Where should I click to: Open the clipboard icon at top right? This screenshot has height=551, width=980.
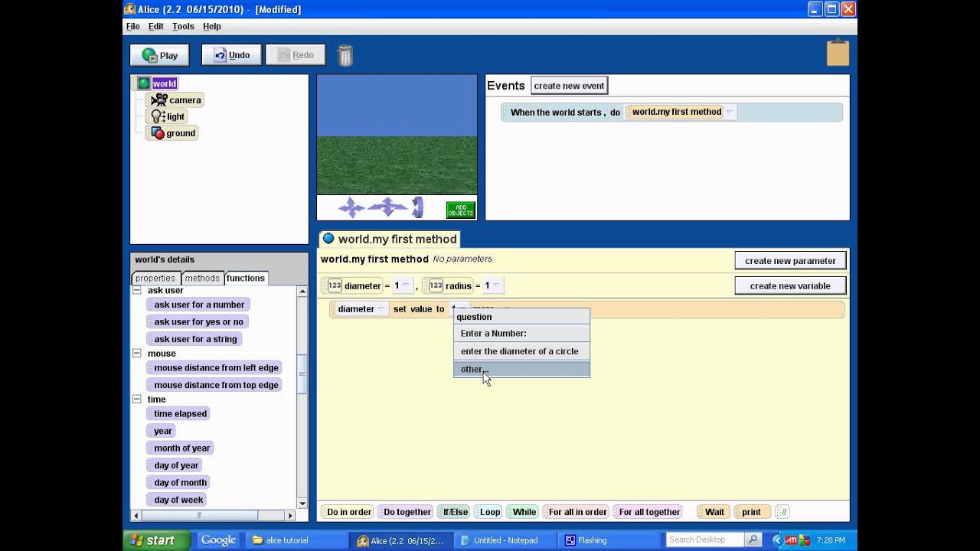[x=838, y=53]
